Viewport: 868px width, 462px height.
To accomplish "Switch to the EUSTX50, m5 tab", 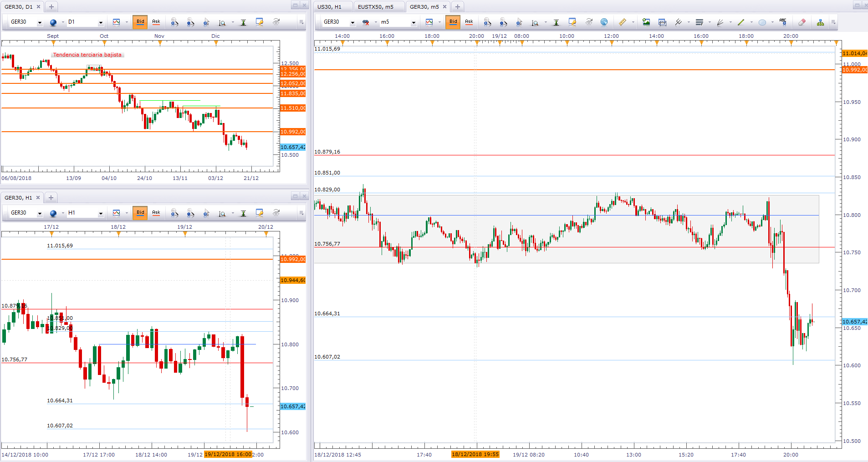I will click(x=375, y=7).
